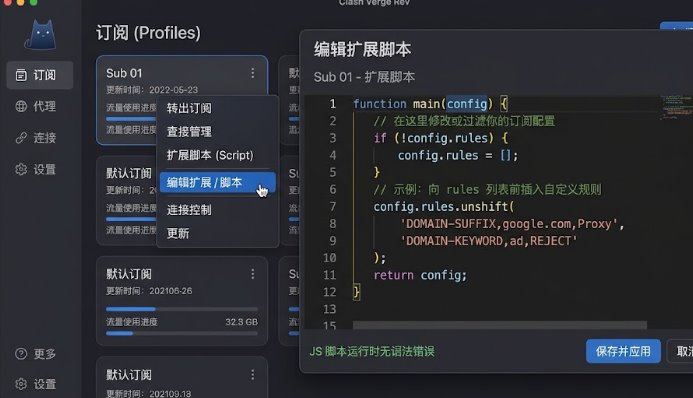
Task: Choose 连接控制 from the context menu
Action: (218, 209)
